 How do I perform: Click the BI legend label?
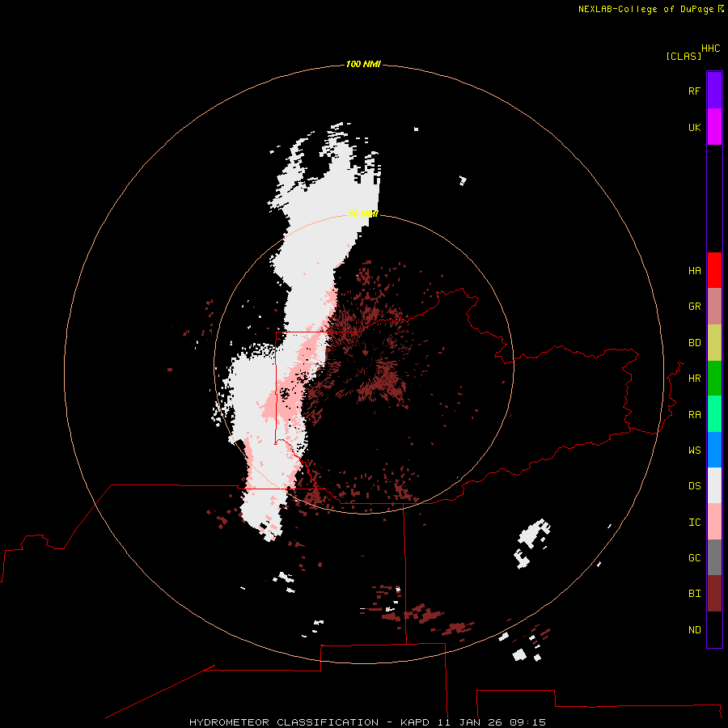694,594
